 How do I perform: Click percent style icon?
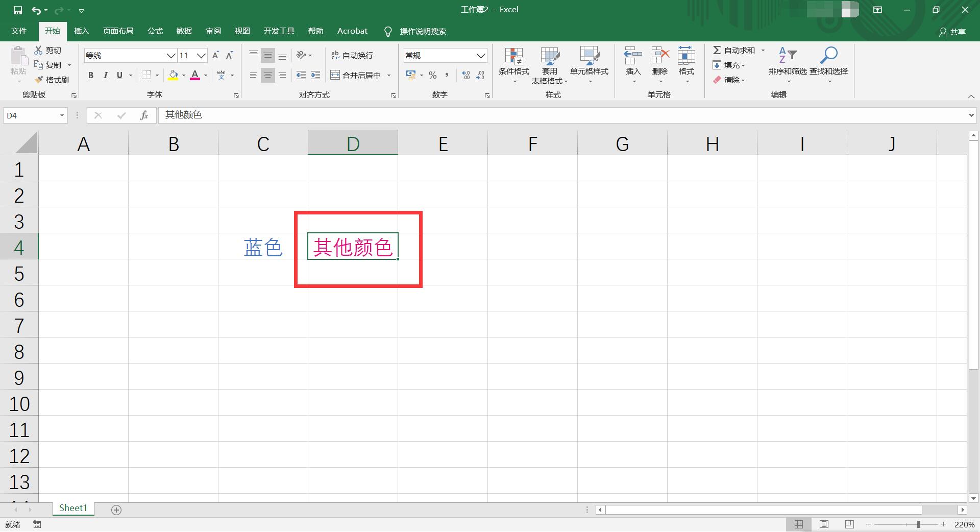(x=433, y=75)
